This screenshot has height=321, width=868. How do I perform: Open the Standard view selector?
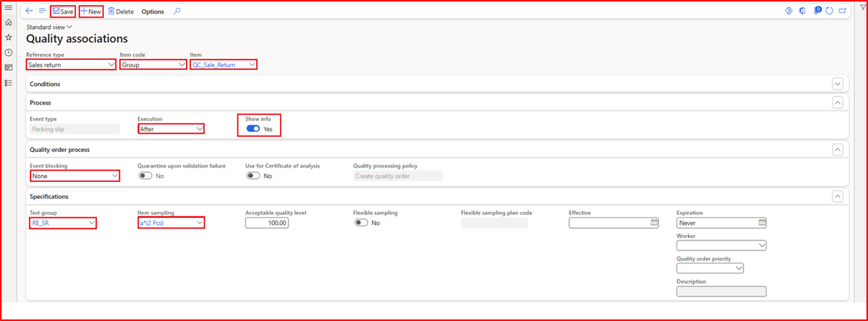49,27
